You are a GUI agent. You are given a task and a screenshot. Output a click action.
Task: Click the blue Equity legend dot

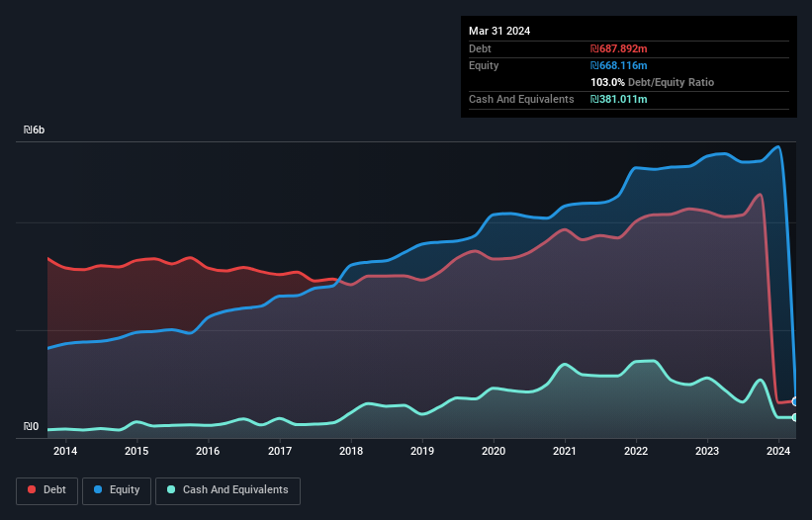(98, 489)
